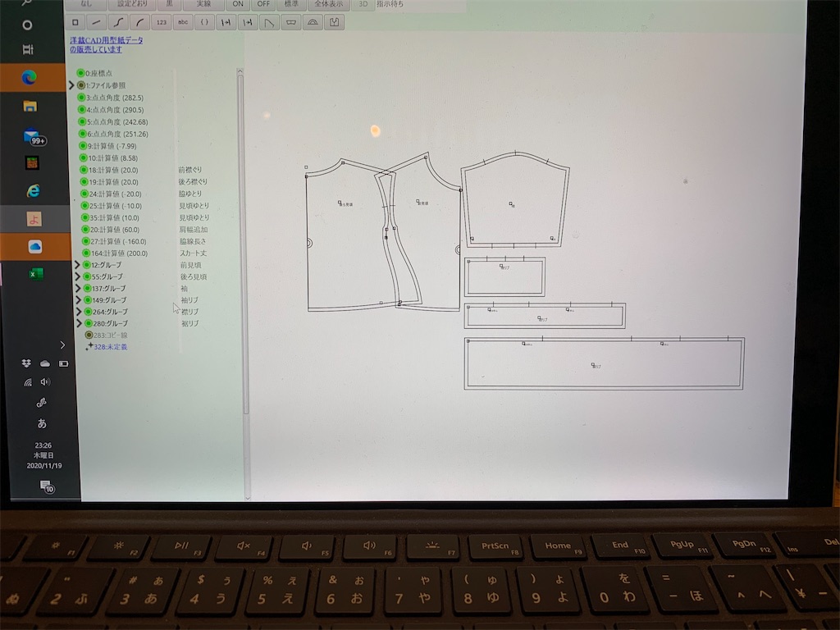840x630 pixels.
Task: Toggle green marker for 18:計算値 (20.0)
Action: [x=84, y=170]
